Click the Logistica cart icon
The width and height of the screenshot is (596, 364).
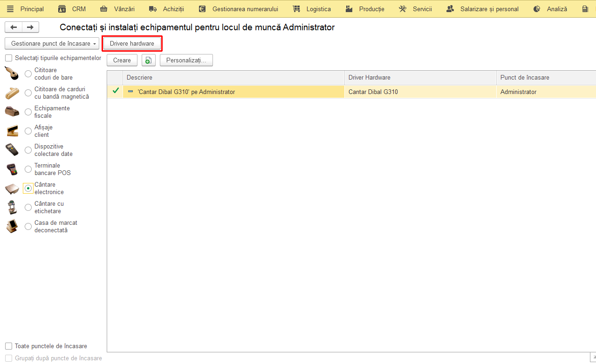point(296,9)
